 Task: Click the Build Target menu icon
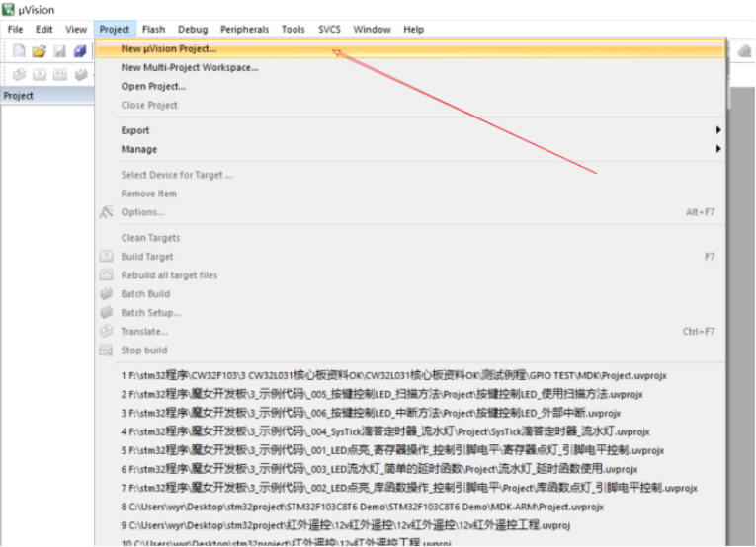coord(107,257)
